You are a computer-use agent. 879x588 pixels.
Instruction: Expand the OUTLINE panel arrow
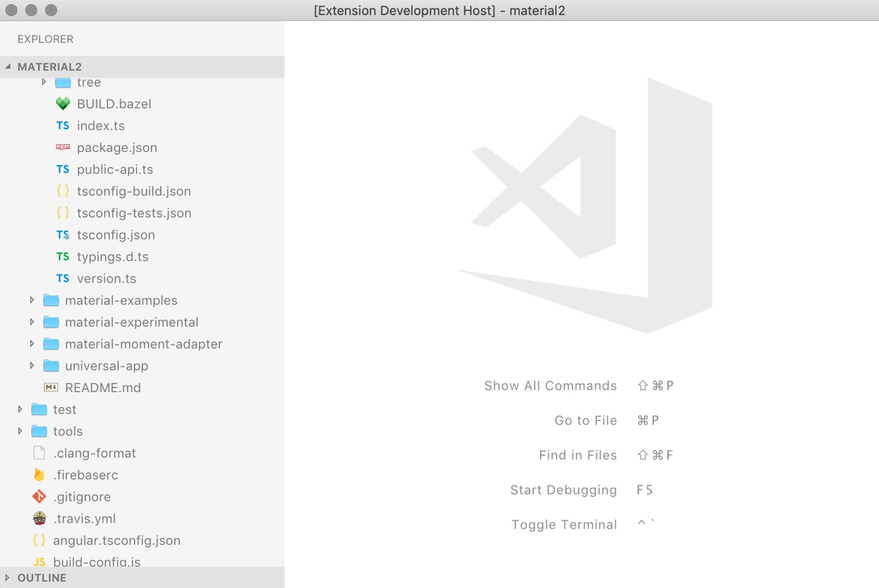point(7,578)
